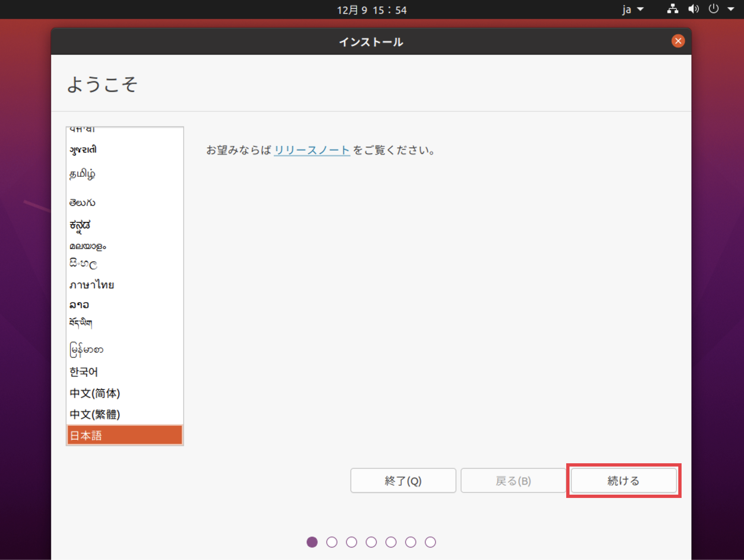Select 中文(繁體) language option

tap(94, 414)
